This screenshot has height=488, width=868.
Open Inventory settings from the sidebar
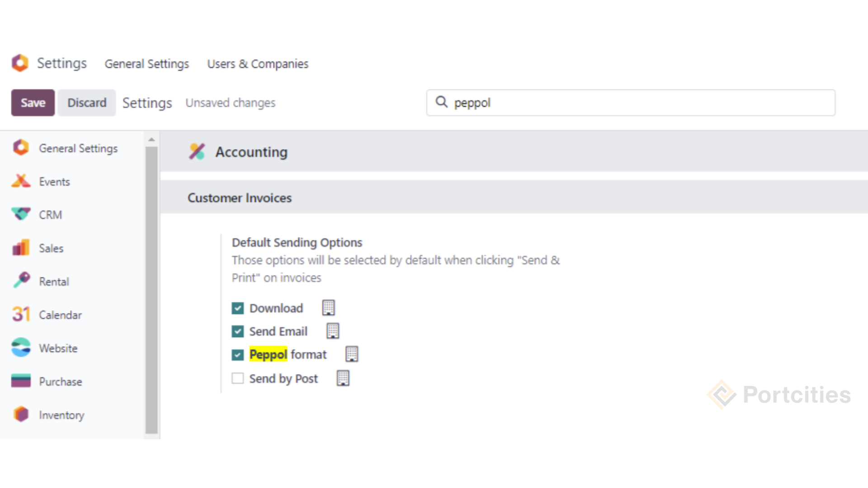[x=21, y=414]
